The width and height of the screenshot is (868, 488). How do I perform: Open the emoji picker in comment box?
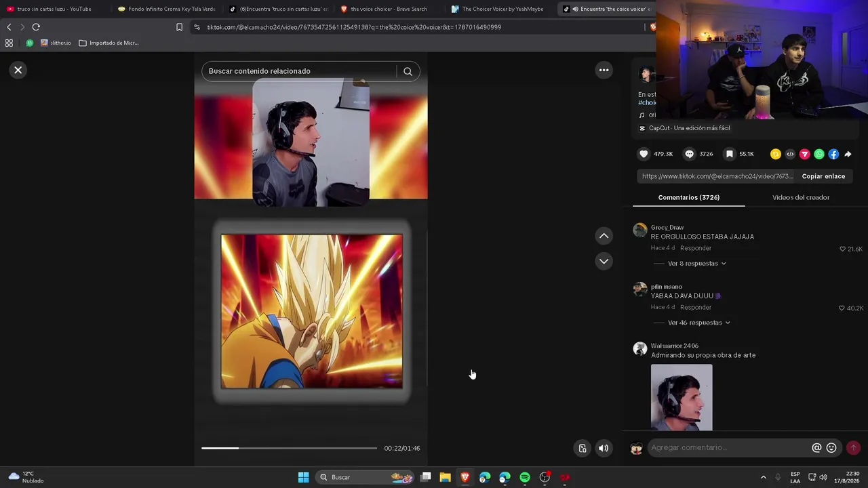[x=831, y=447]
